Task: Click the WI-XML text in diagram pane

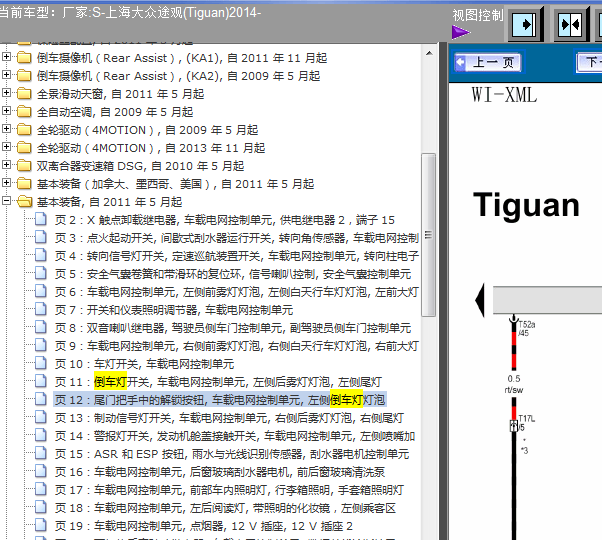Action: click(x=504, y=94)
